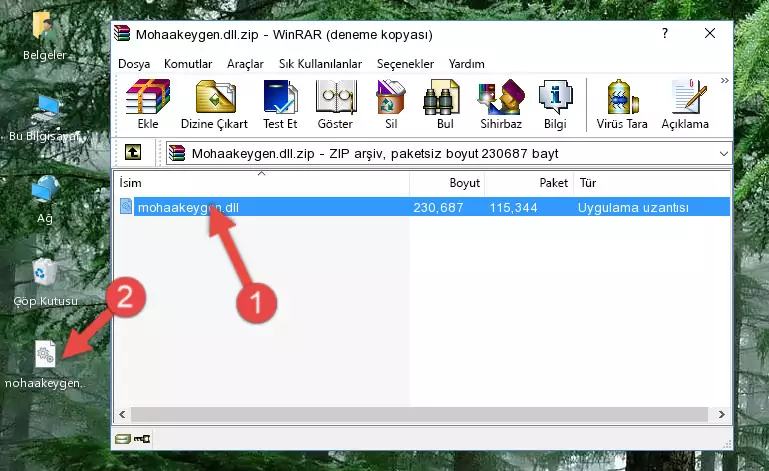
Task: Launch the Sihirbaz wizard
Action: click(501, 104)
